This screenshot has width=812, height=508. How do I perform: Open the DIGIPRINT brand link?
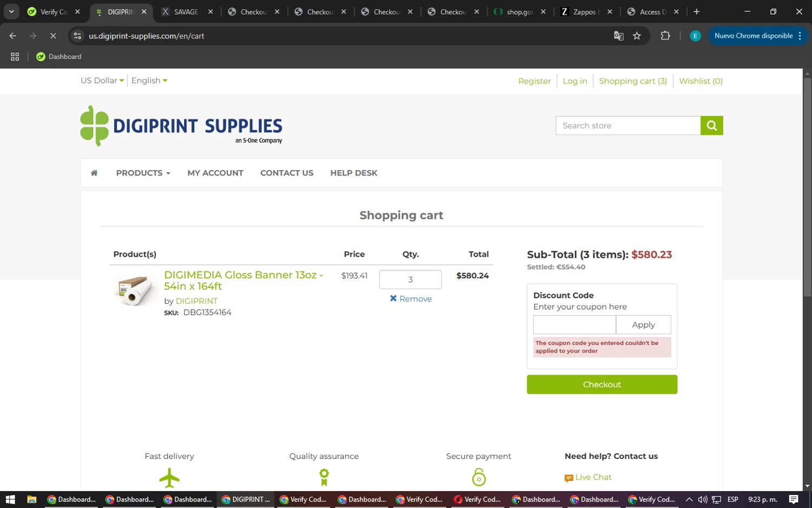(x=197, y=301)
